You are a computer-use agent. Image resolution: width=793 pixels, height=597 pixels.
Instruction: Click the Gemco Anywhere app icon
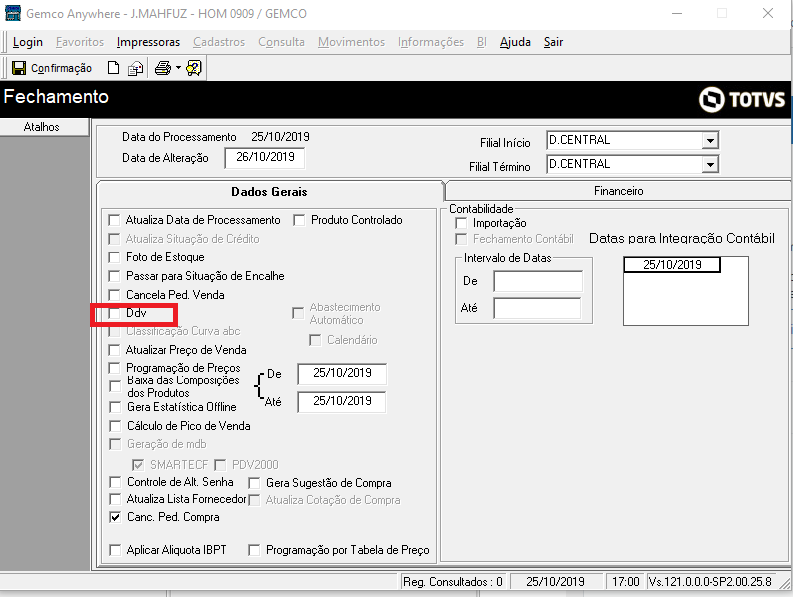(x=12, y=13)
